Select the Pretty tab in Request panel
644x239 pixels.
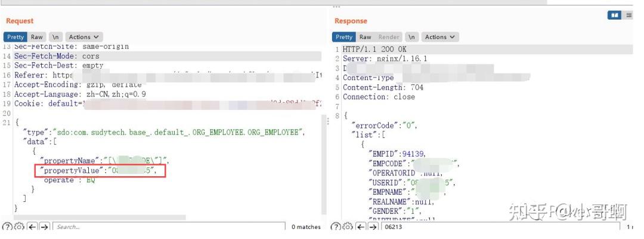click(x=16, y=37)
